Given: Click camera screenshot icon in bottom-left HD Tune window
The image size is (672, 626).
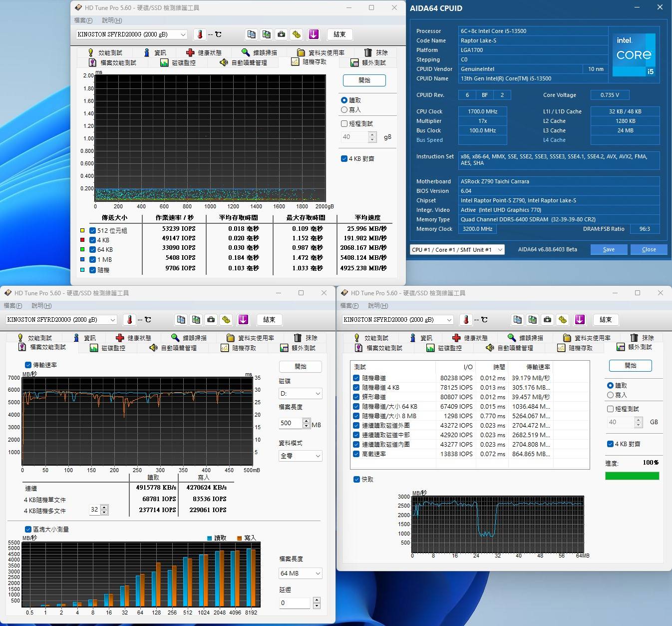Looking at the screenshot, I should click(x=211, y=320).
